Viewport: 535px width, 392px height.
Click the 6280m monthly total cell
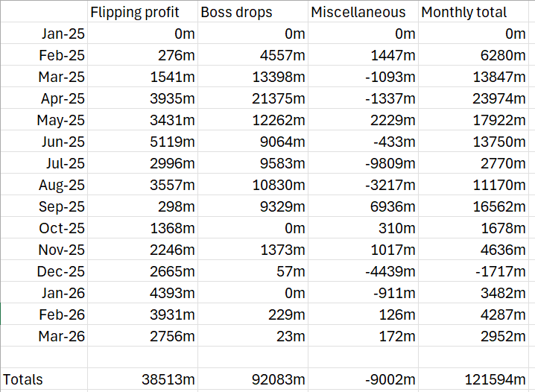(x=473, y=55)
